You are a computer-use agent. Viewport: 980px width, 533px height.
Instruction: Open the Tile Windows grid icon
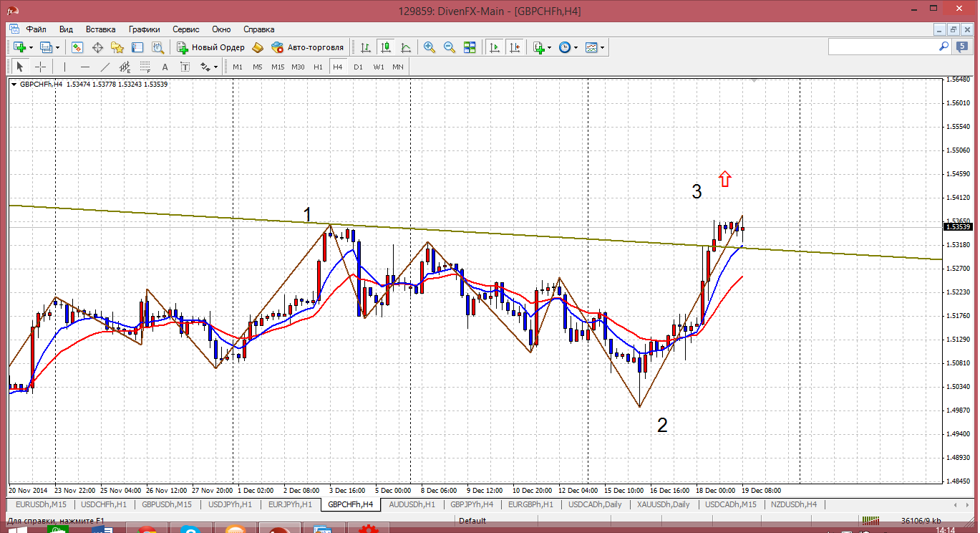(x=470, y=47)
